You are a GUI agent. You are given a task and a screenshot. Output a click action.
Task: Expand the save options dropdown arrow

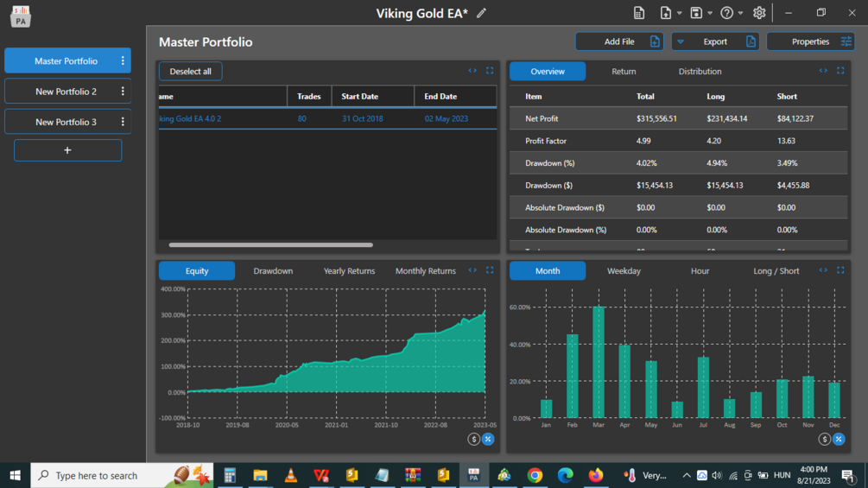(710, 13)
